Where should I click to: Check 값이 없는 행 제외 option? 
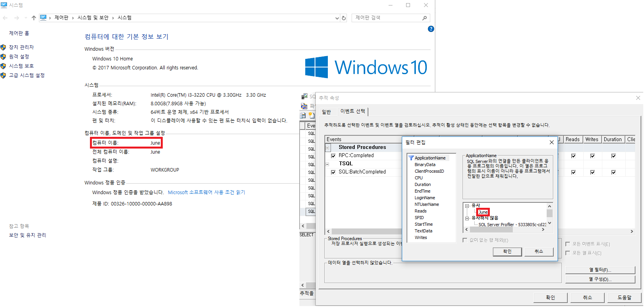click(x=465, y=240)
